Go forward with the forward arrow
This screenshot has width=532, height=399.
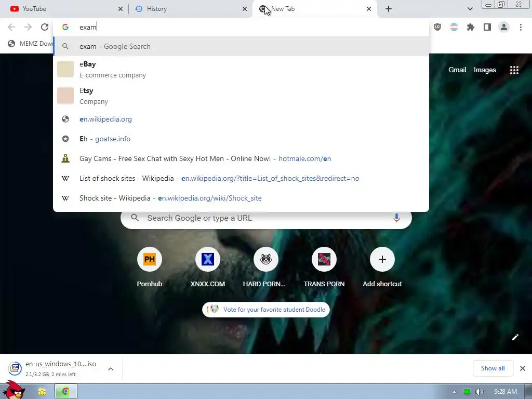click(28, 27)
